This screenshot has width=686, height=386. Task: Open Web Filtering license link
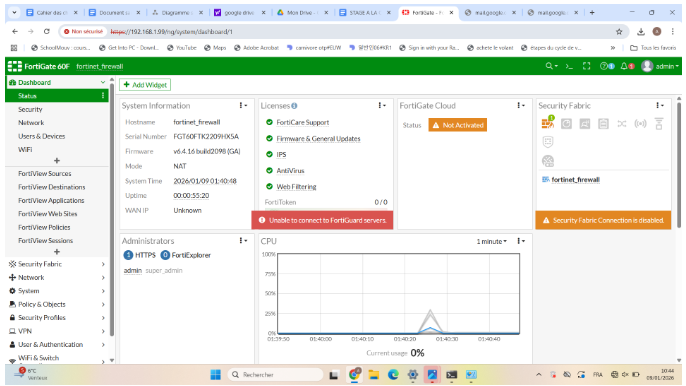pos(296,187)
